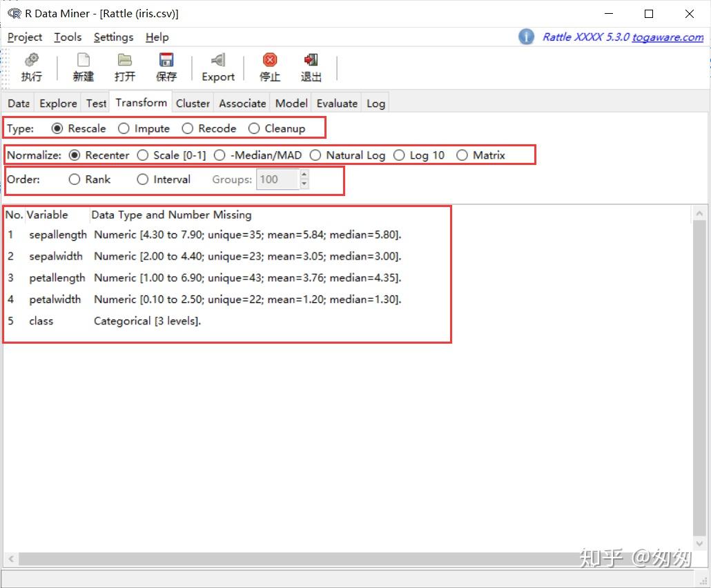Open the Help menu

point(157,37)
